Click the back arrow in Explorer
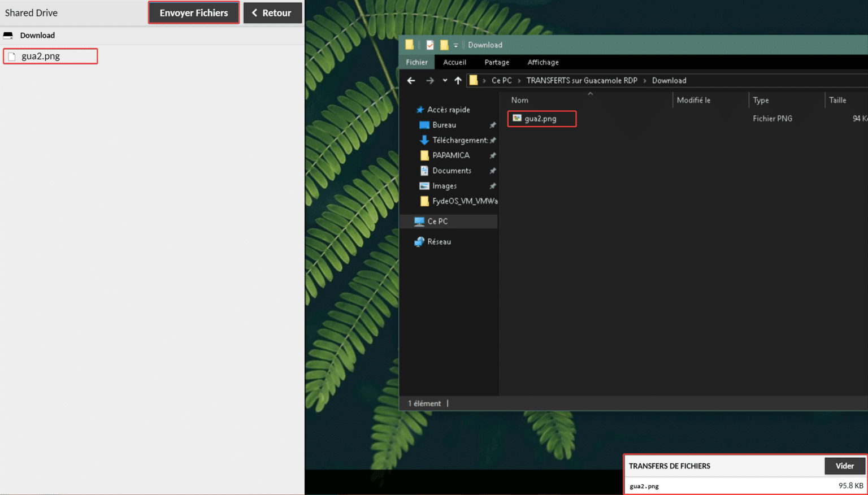 tap(411, 80)
